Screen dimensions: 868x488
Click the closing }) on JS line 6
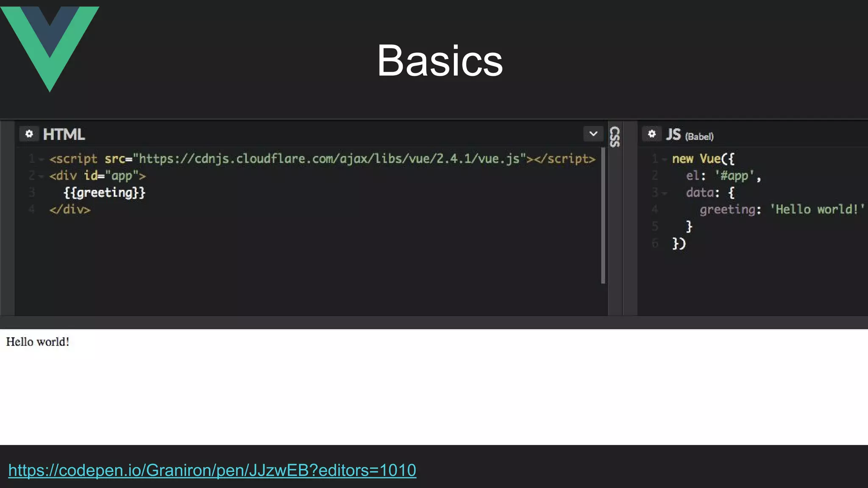tap(679, 244)
